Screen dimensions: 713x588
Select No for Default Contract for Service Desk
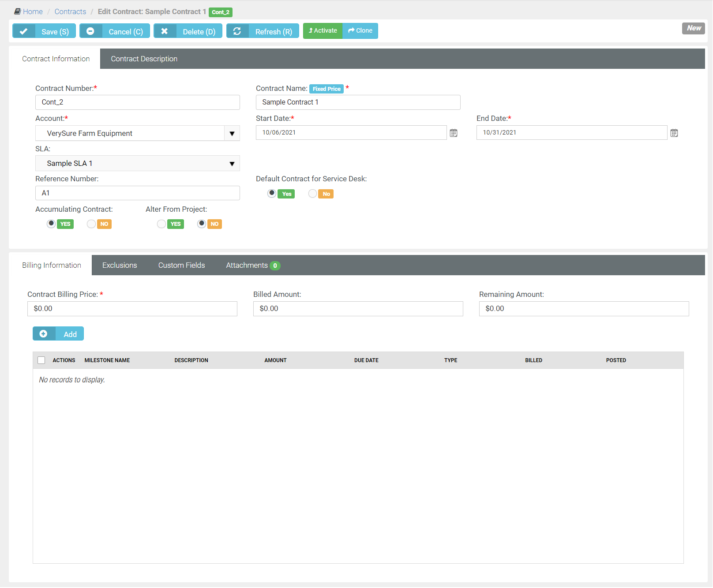(x=312, y=194)
